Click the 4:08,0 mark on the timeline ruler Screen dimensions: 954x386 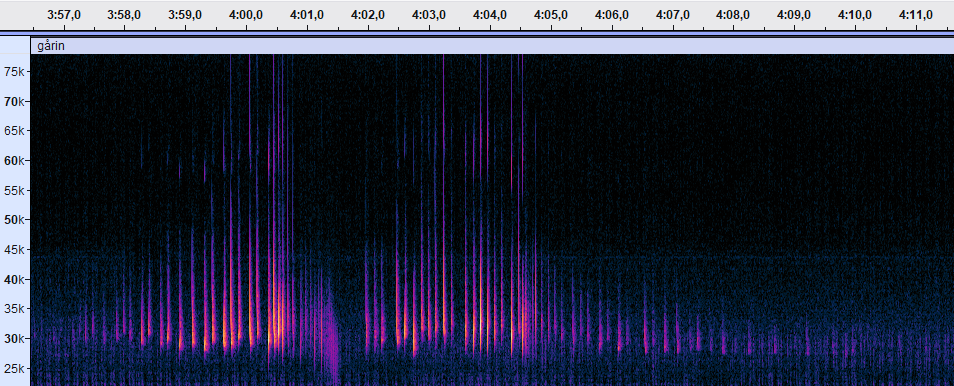point(733,15)
